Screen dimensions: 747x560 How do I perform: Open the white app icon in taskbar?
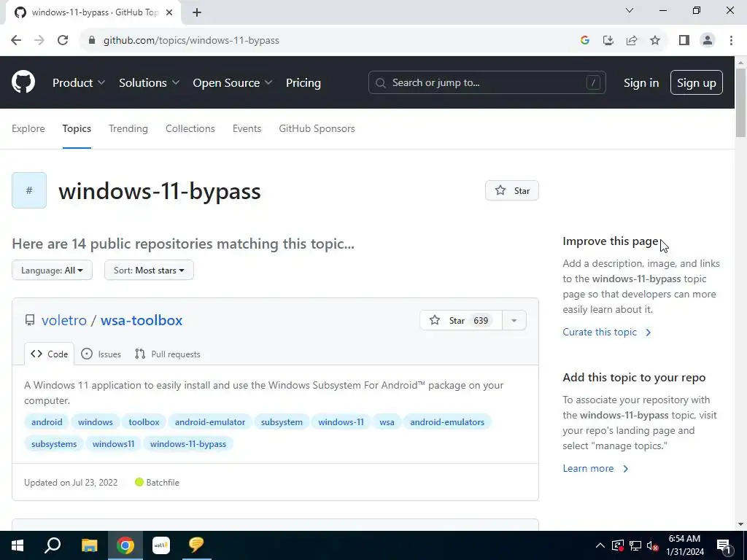coord(161,545)
